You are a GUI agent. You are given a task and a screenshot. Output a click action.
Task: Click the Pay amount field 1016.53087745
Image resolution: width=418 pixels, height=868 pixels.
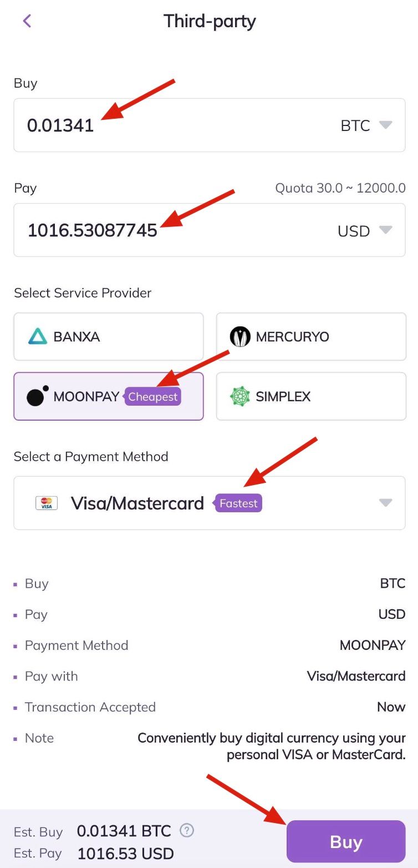(93, 230)
